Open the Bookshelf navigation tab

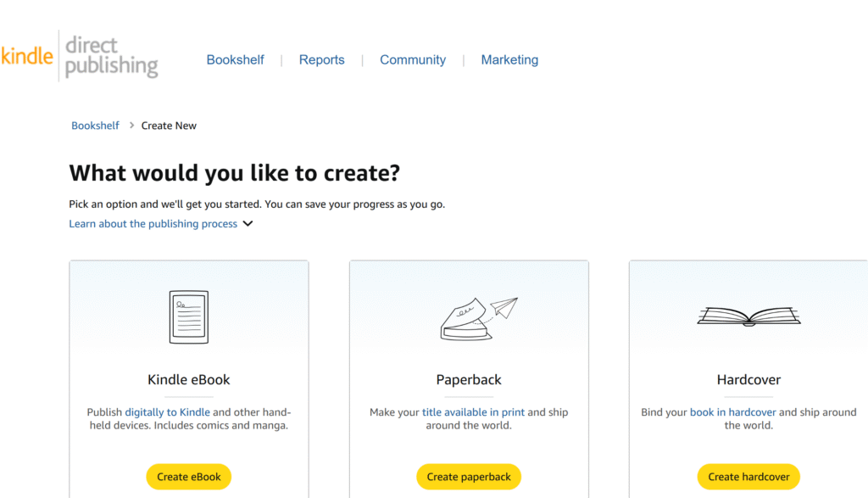(236, 60)
